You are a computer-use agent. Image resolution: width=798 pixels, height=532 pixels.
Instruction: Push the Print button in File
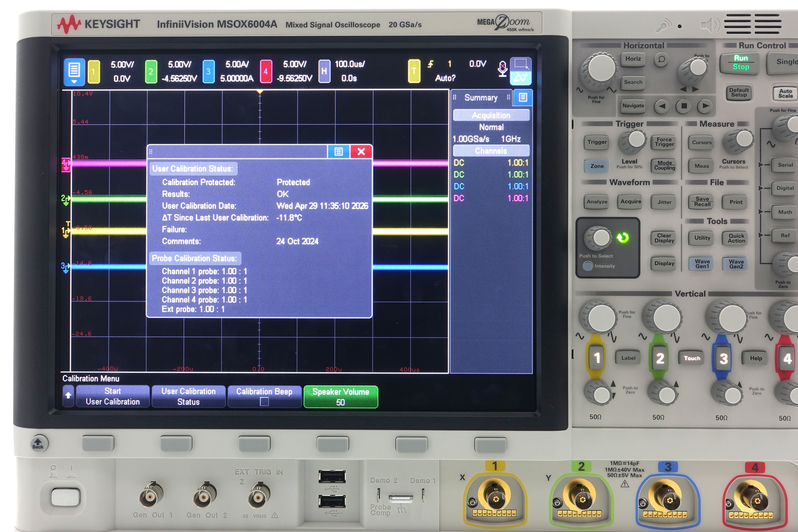pyautogui.click(x=736, y=202)
